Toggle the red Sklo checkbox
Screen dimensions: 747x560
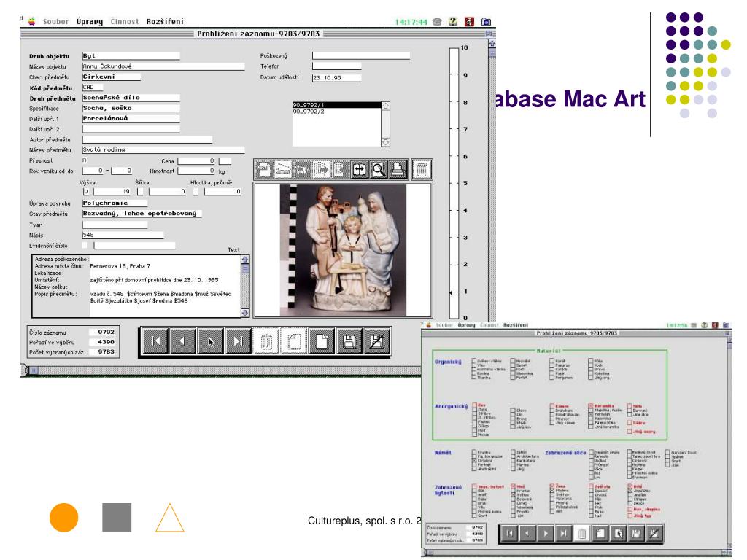(630, 406)
